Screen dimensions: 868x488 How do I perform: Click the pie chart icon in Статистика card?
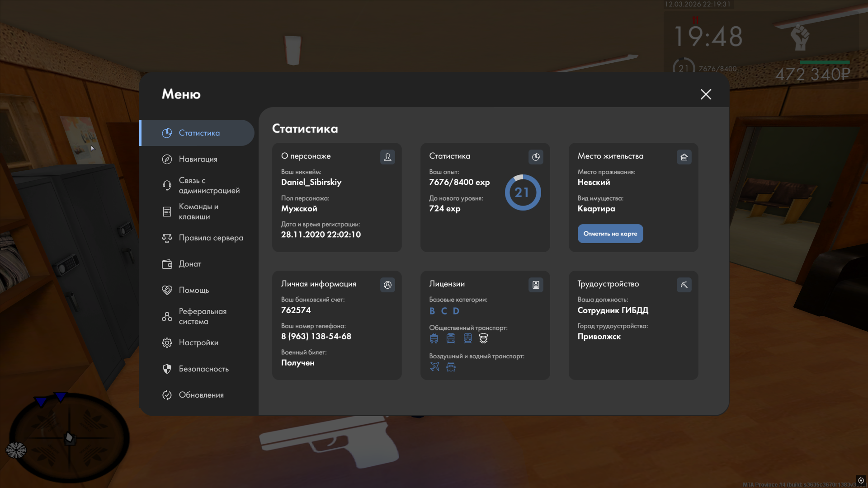(536, 157)
